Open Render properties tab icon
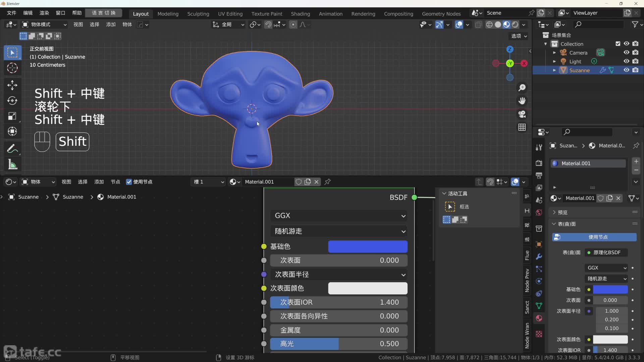The height and width of the screenshot is (362, 644). 539,163
